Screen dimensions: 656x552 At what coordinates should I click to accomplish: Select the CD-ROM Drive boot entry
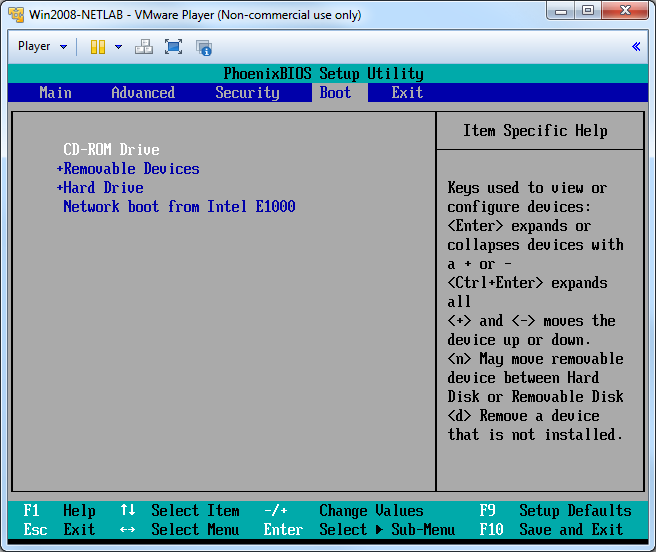pyautogui.click(x=111, y=149)
